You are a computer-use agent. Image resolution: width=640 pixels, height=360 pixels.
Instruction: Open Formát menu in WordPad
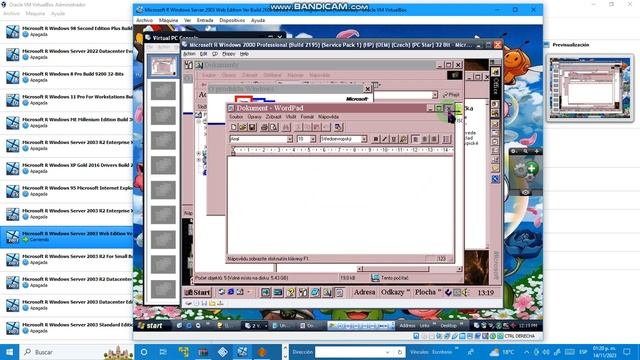pos(307,117)
